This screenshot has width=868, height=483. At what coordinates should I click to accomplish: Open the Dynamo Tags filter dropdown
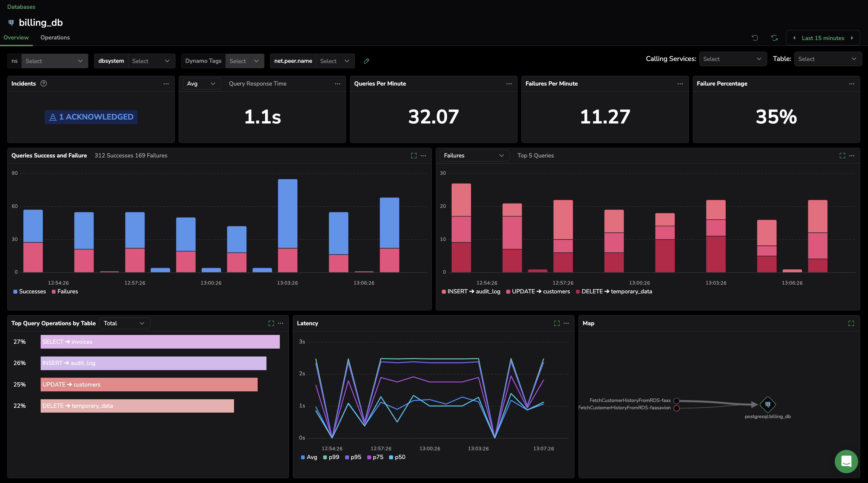coord(245,61)
